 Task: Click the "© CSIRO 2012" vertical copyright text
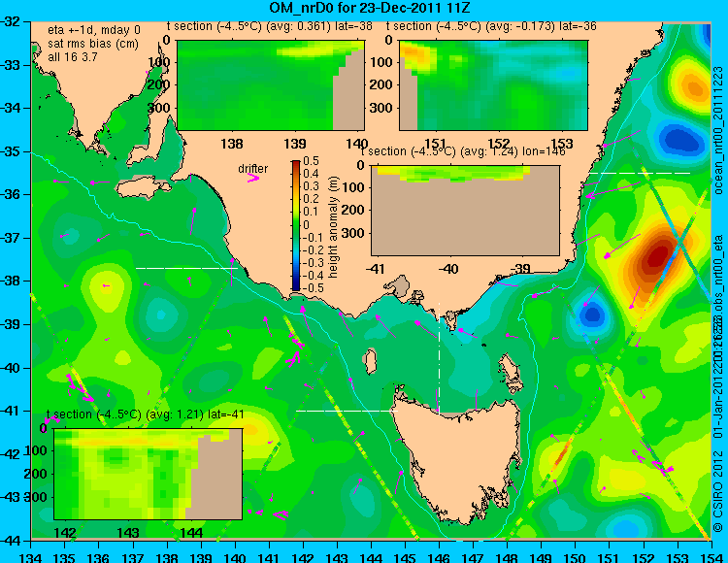pos(718,490)
